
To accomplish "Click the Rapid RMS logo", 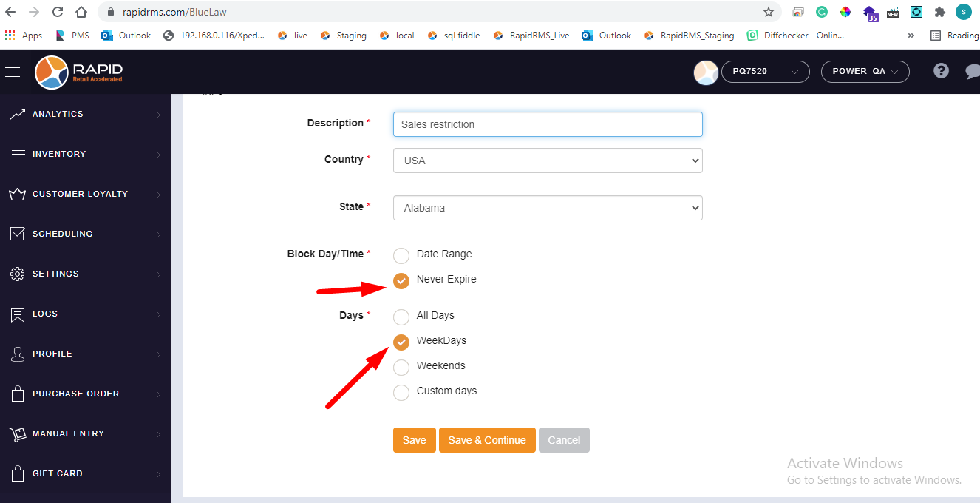I will pos(80,72).
